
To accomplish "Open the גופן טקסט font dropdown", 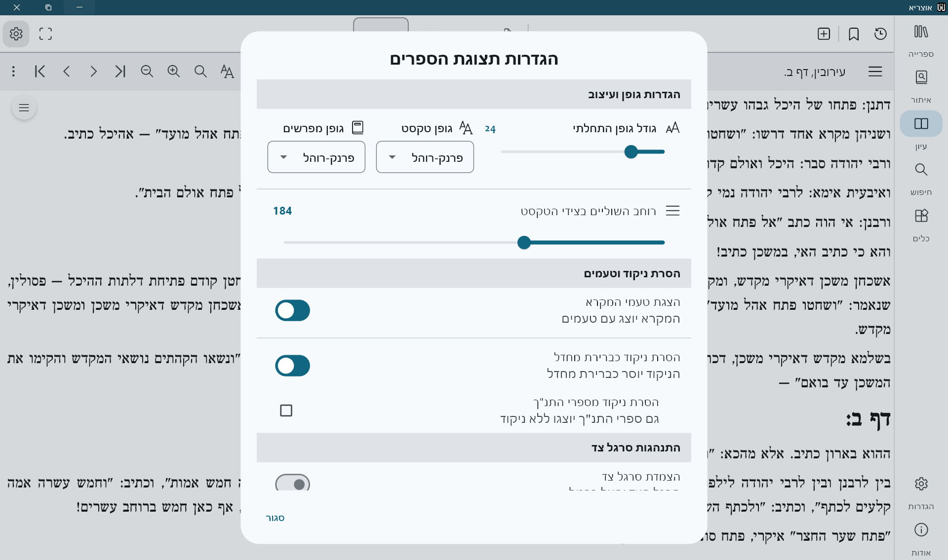I will (425, 157).
